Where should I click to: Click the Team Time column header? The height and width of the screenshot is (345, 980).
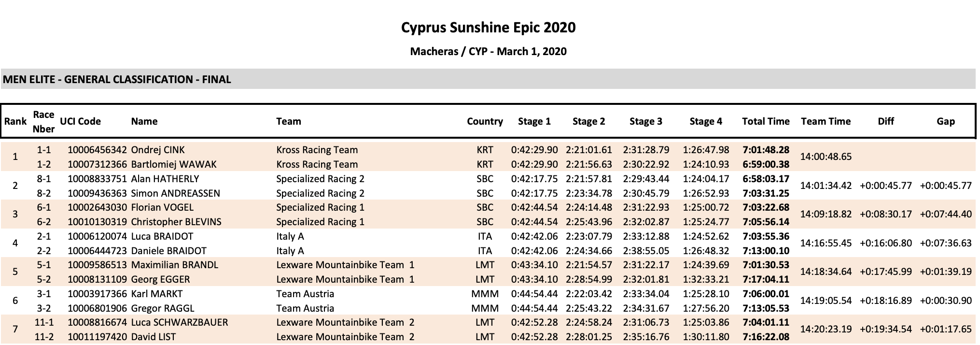point(826,121)
